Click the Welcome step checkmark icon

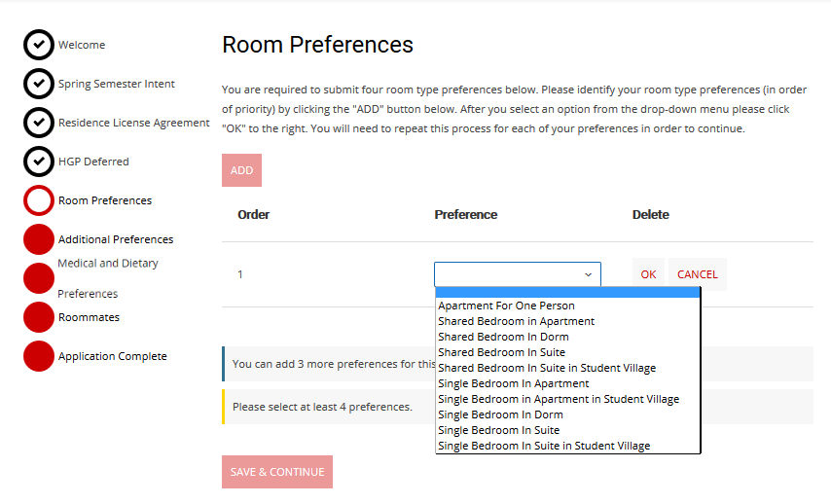38,45
